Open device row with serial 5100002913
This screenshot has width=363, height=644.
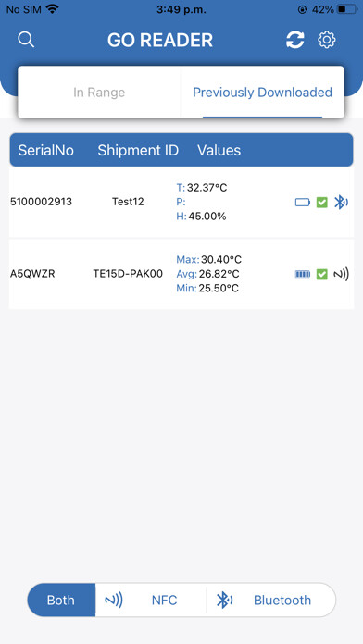point(181,202)
